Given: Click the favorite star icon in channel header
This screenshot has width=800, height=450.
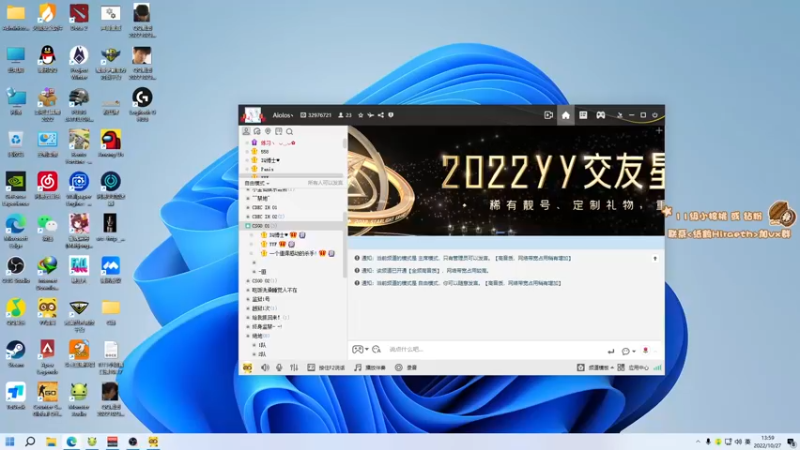Looking at the screenshot, I should click(x=361, y=115).
